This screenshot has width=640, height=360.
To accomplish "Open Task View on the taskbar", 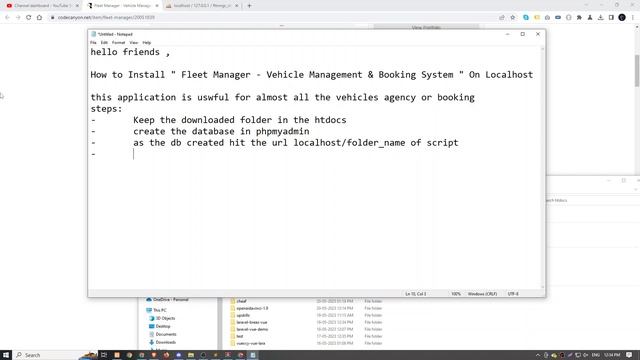I will [x=104, y=355].
